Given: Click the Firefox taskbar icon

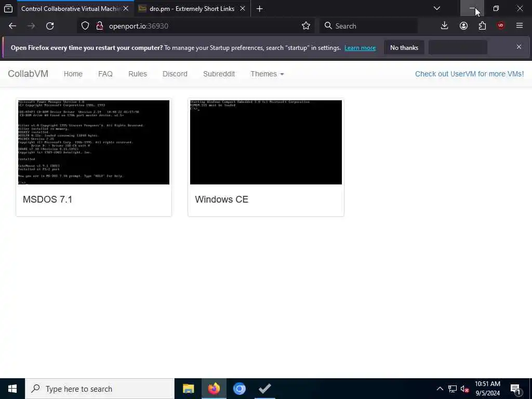Looking at the screenshot, I should click(x=214, y=389).
